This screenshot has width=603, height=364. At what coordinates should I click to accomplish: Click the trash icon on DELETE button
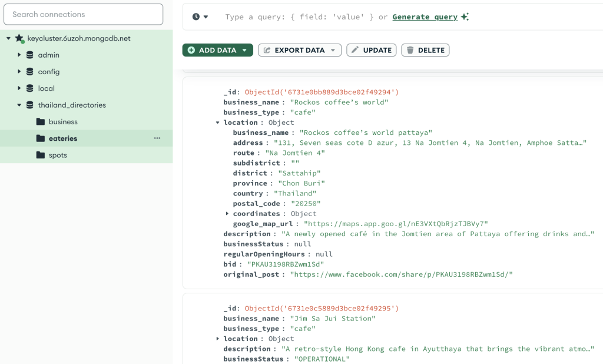(410, 50)
